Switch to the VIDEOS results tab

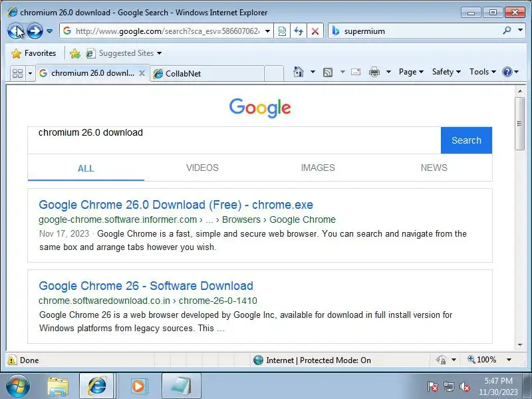click(x=202, y=168)
